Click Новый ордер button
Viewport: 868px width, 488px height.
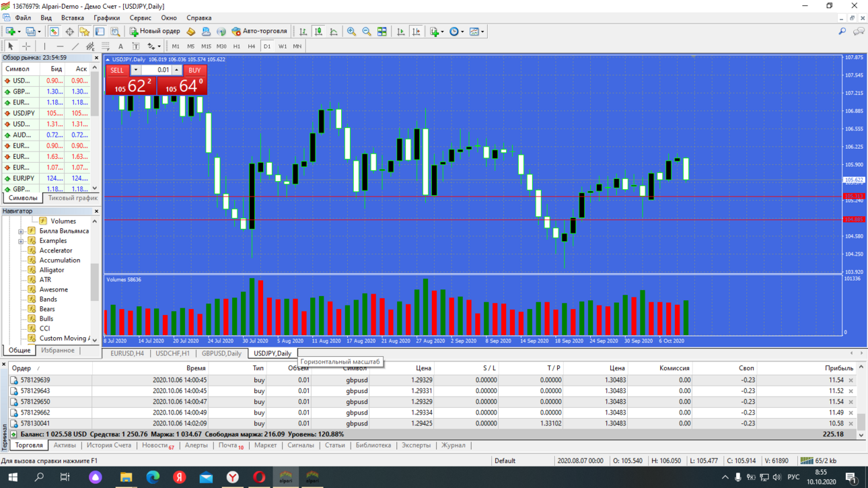click(x=155, y=32)
